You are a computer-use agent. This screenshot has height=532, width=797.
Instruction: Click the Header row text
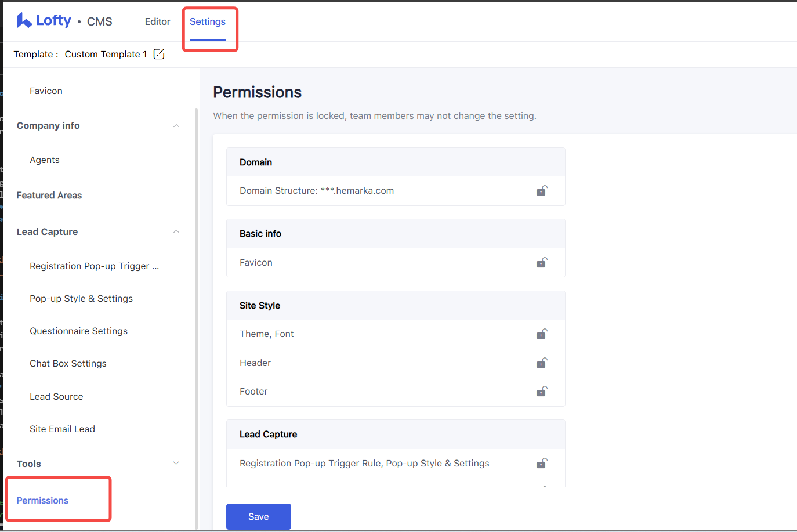255,363
